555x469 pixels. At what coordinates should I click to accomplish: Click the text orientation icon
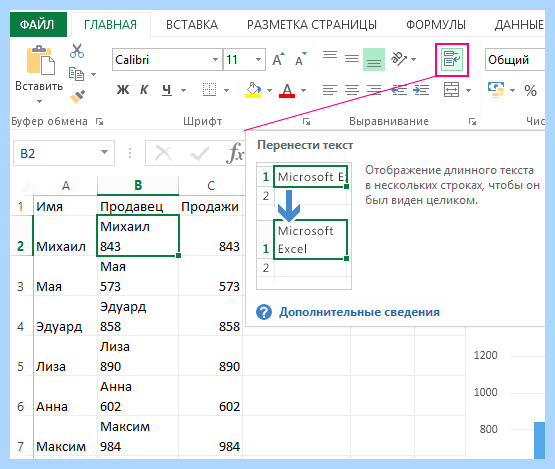pyautogui.click(x=399, y=59)
